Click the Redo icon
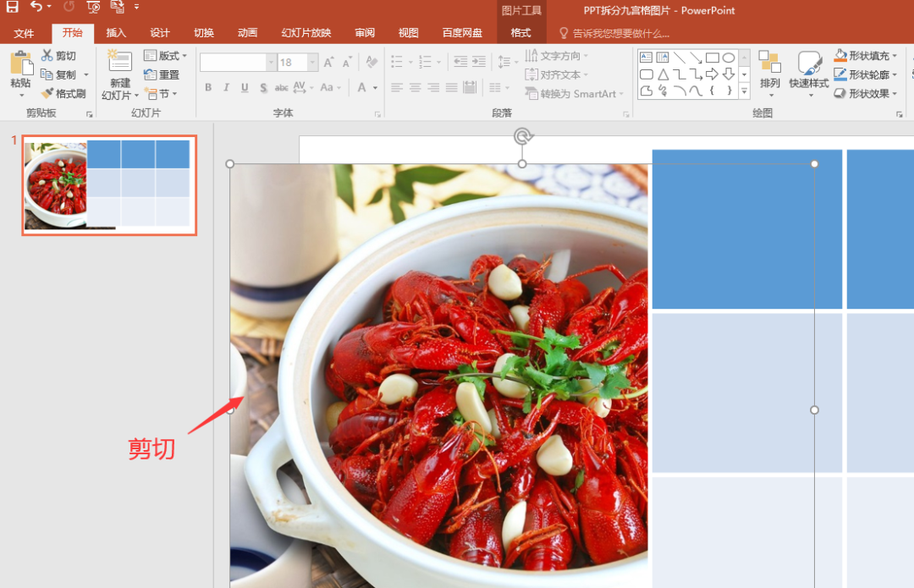Image resolution: width=914 pixels, height=588 pixels. (x=69, y=7)
